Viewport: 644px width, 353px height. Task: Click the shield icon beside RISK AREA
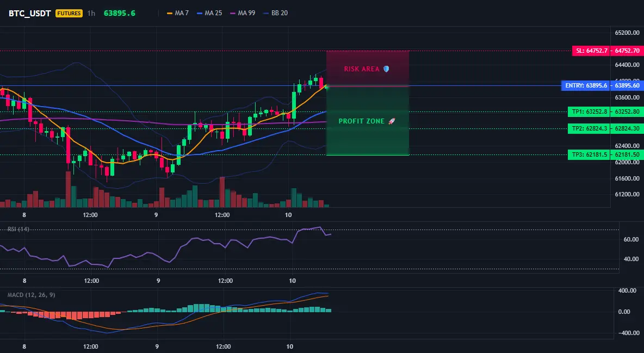[386, 69]
